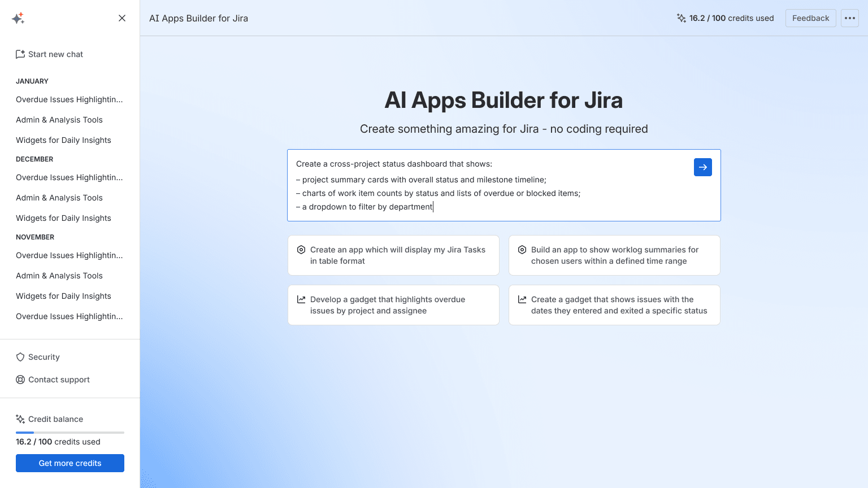Click the Security shield icon in sidebar
This screenshot has width=868, height=488.
pyautogui.click(x=20, y=357)
